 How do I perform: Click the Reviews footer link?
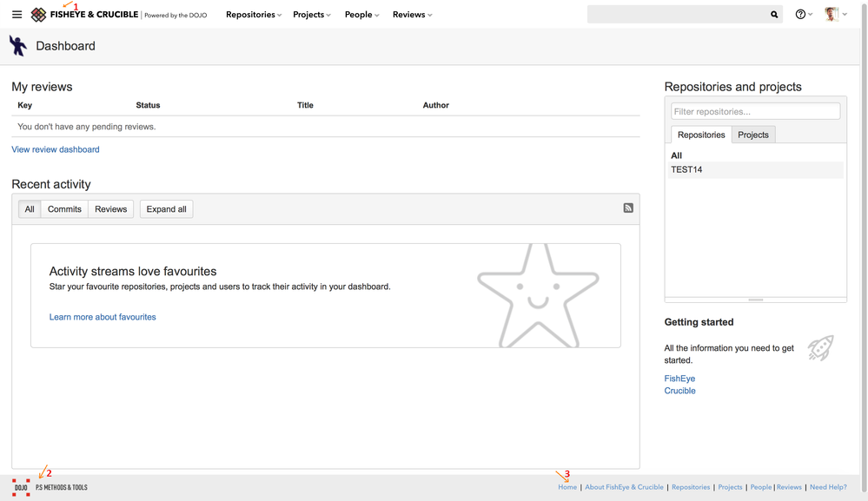point(789,487)
